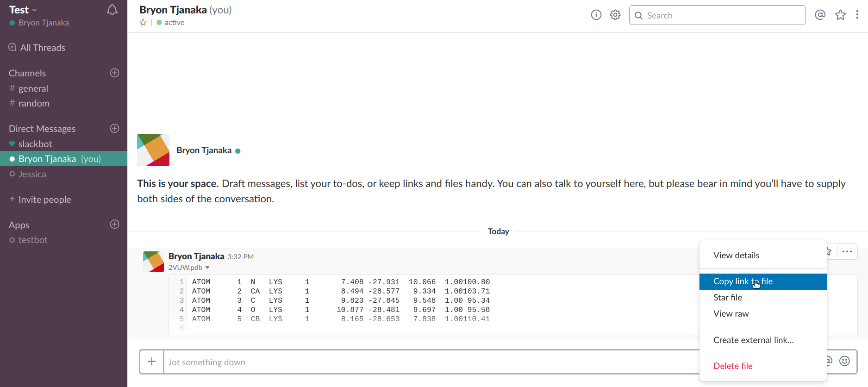The width and height of the screenshot is (868, 387).
Task: Click the snippet value 1.00103.71
Action: click(x=468, y=291)
